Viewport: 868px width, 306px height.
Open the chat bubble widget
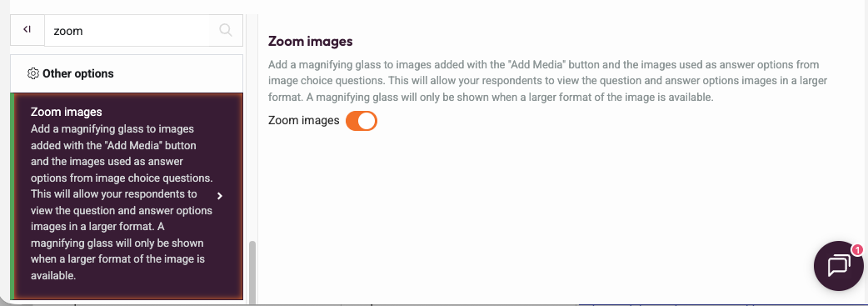pos(839,265)
